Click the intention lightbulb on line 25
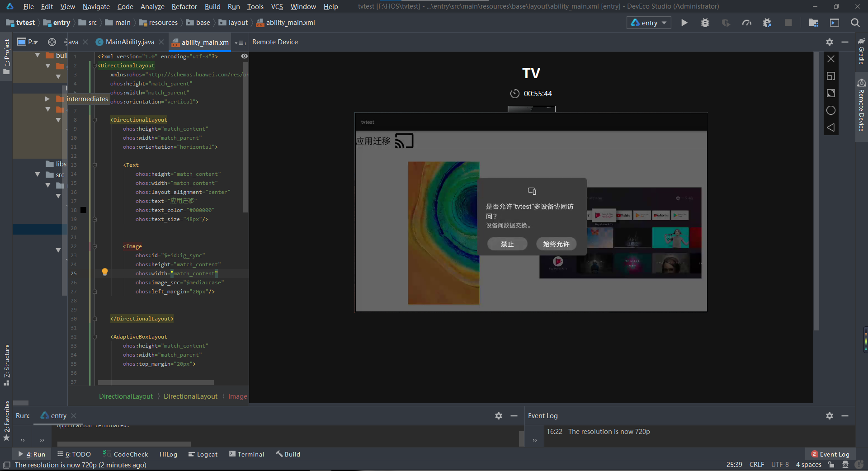Screen dimensions: 868x471 pyautogui.click(x=105, y=272)
